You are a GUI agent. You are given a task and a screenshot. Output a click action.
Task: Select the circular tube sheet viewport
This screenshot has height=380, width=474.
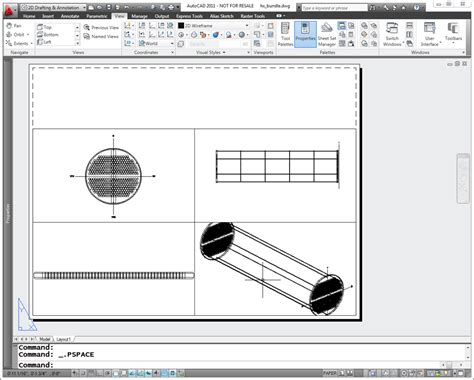(114, 175)
